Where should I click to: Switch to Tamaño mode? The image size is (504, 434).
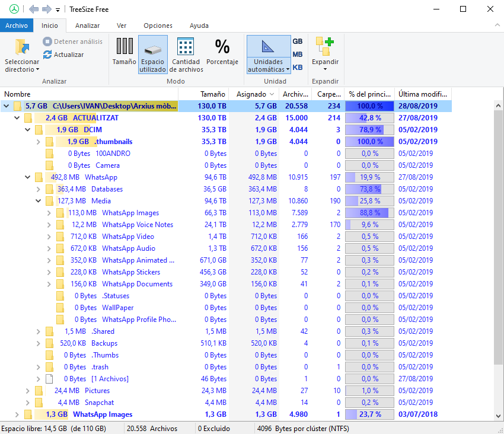coord(125,52)
